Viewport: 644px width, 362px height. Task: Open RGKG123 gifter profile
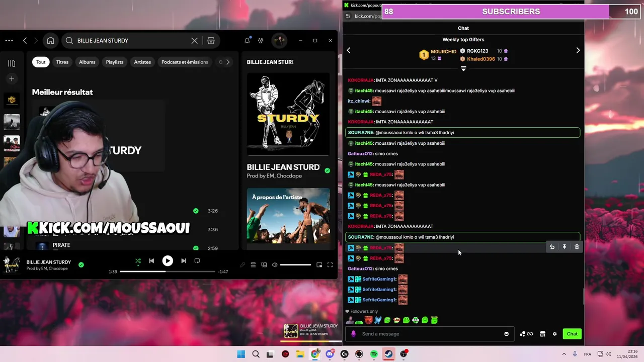click(477, 51)
